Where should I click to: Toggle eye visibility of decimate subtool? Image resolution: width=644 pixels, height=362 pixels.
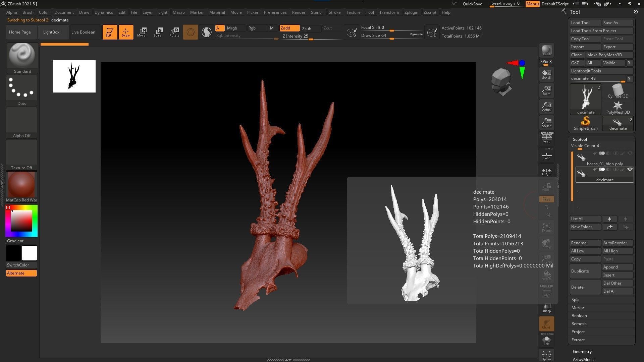[x=630, y=170]
